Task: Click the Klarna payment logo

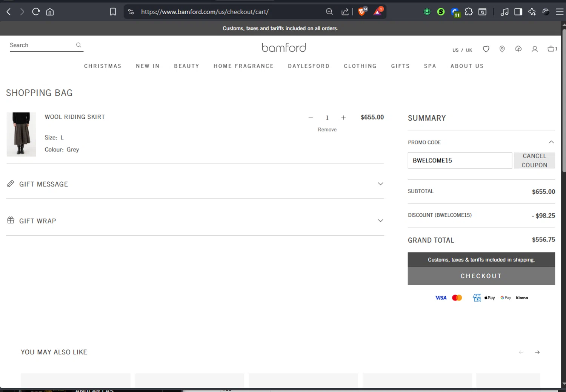Action: [522, 298]
